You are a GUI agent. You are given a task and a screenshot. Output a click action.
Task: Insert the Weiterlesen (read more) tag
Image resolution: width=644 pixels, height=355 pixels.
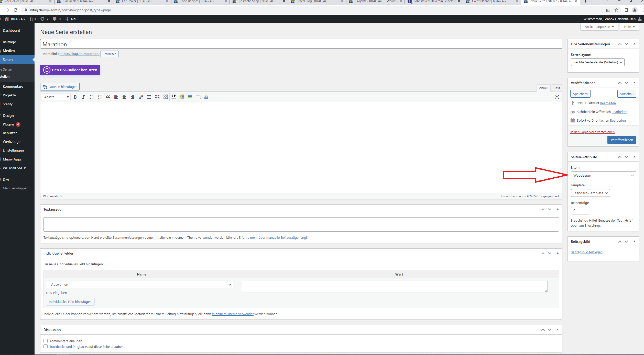tap(149, 97)
